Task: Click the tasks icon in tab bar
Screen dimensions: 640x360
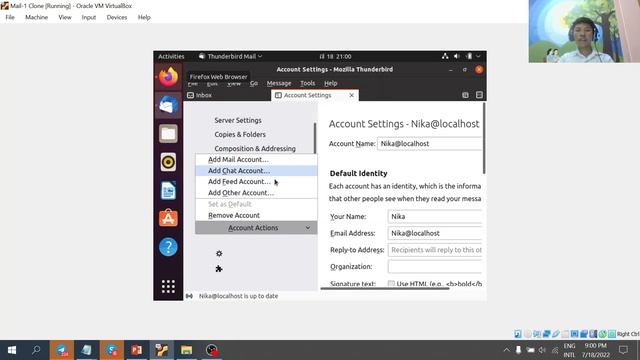Action: (479, 95)
